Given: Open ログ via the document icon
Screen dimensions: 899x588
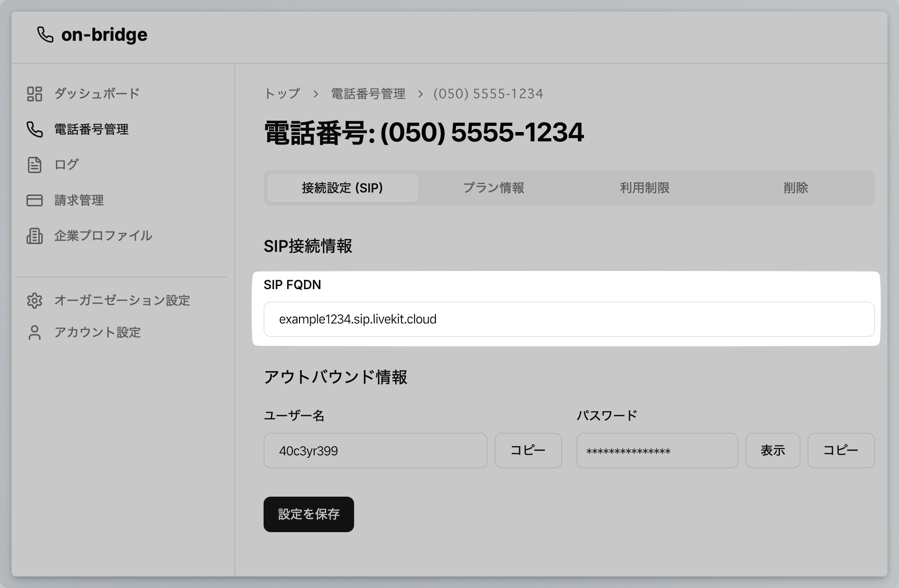Looking at the screenshot, I should tap(34, 165).
